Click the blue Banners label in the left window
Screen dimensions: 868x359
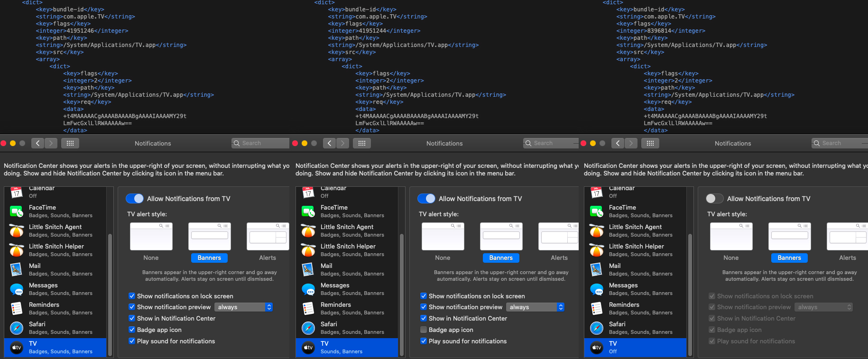point(209,258)
